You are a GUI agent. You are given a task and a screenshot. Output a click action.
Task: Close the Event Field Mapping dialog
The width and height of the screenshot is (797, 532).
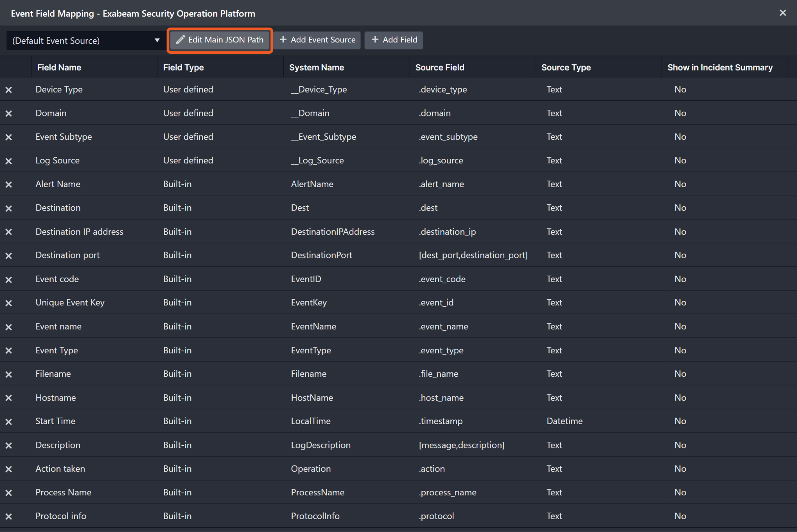pyautogui.click(x=783, y=13)
